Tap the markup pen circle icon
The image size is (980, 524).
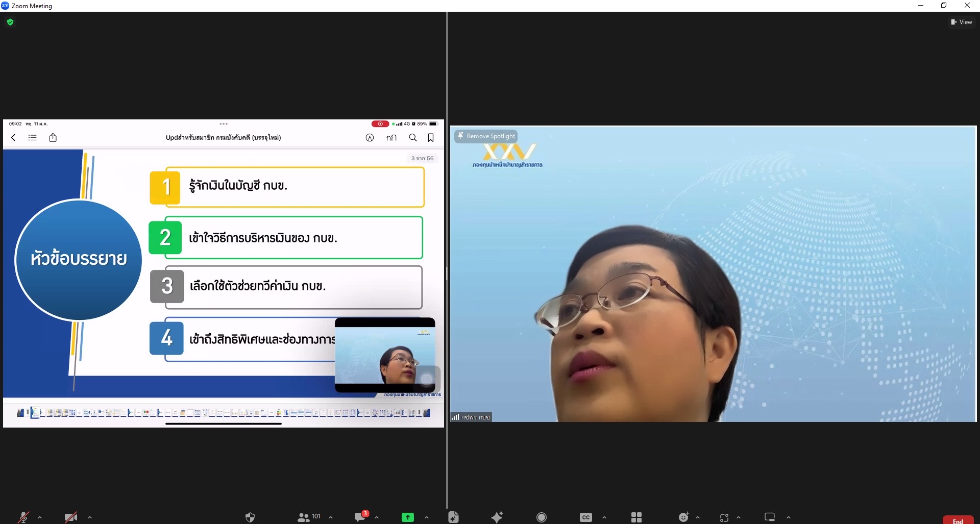[370, 138]
